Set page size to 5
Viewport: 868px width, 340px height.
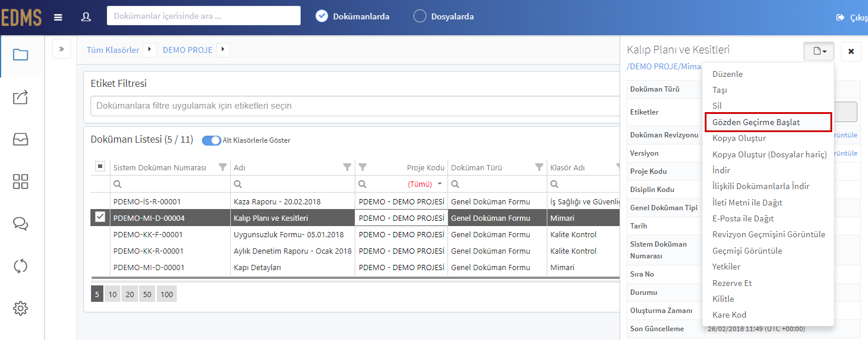point(97,294)
